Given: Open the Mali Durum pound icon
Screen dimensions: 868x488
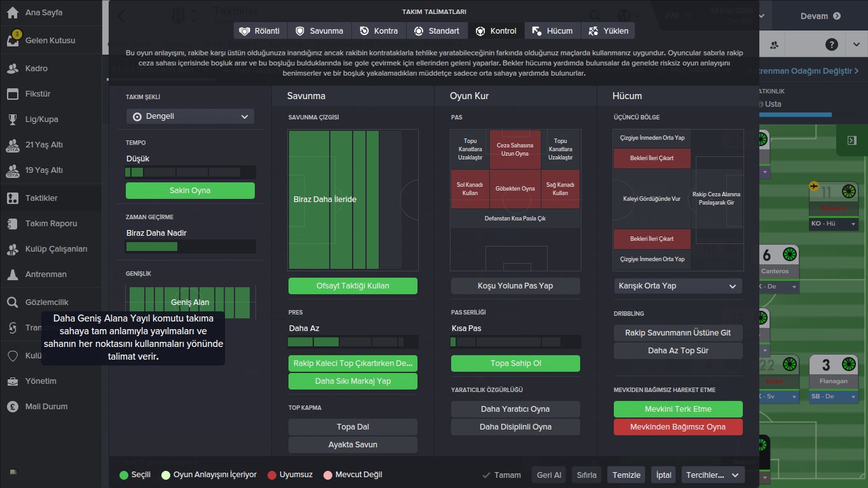Looking at the screenshot, I should [x=13, y=407].
